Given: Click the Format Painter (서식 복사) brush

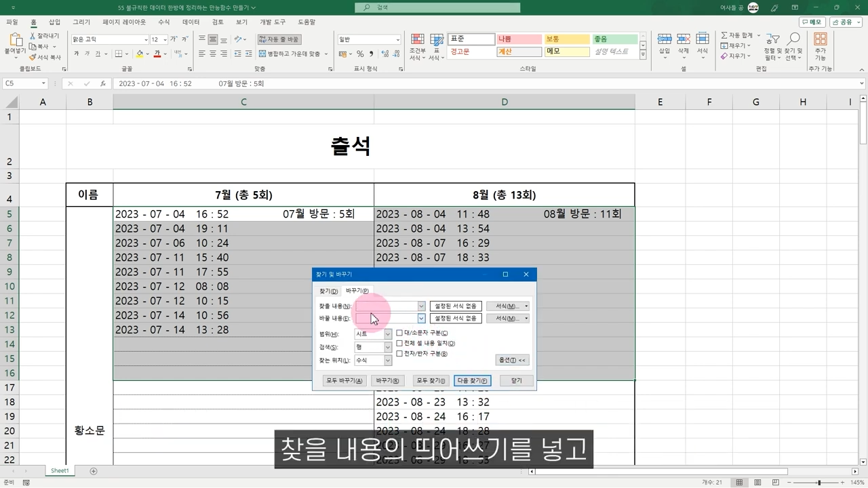Looking at the screenshot, I should [33, 58].
